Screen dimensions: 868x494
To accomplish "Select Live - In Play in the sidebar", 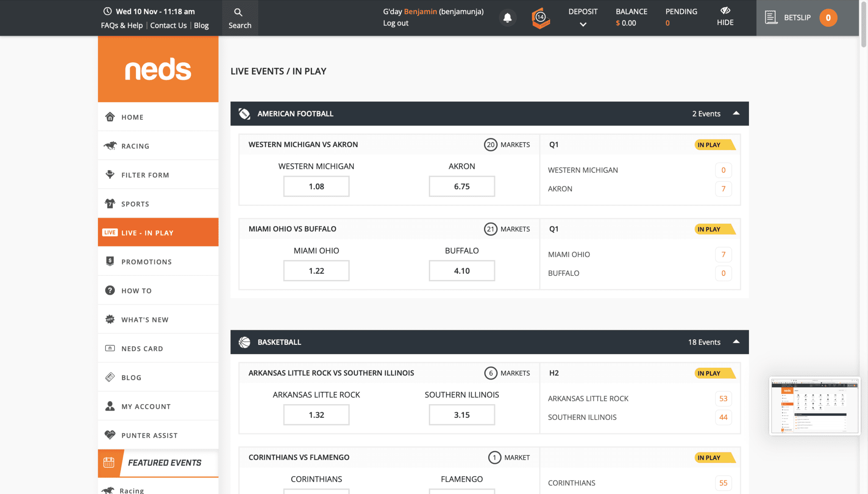I will point(158,233).
